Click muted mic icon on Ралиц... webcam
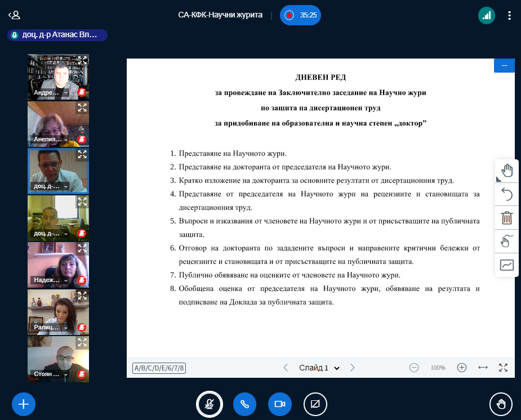 82,327
